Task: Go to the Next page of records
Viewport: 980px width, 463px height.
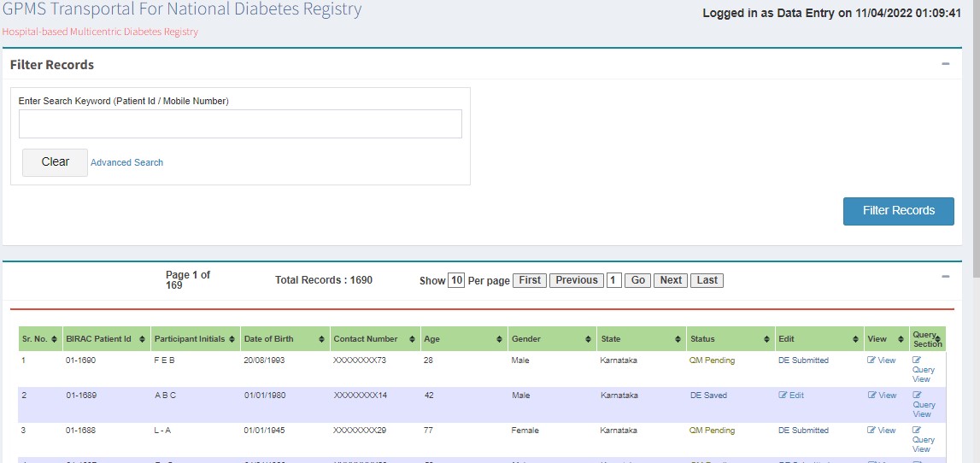Action: 671,280
